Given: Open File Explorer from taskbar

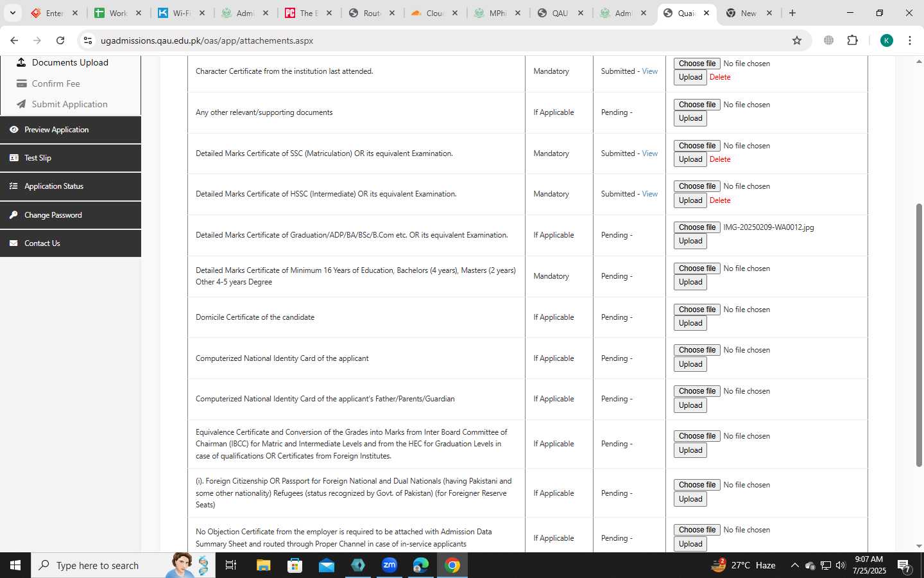Looking at the screenshot, I should pyautogui.click(x=264, y=565).
